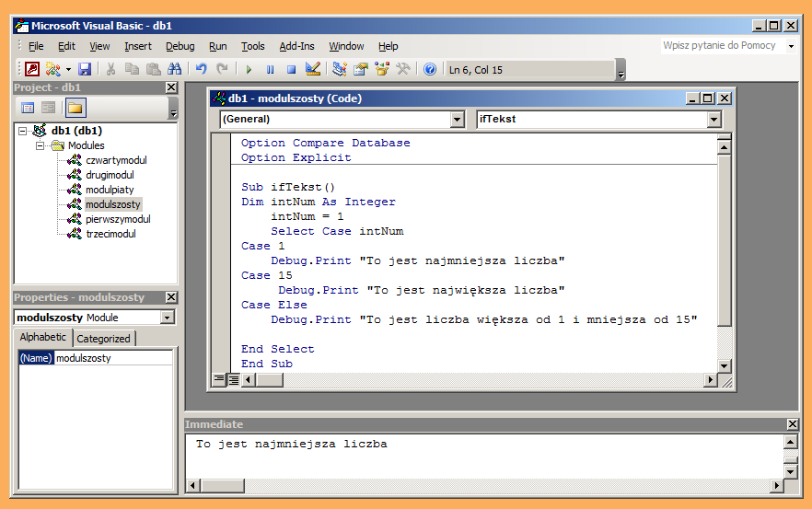This screenshot has width=812, height=509.
Task: Click the Insert Module toolbar icon
Action: pyautogui.click(x=52, y=69)
